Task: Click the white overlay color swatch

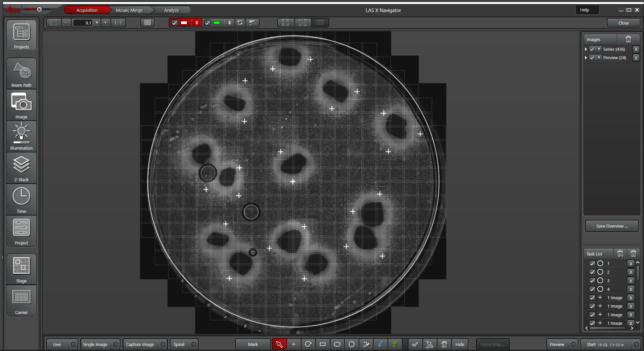Action: (x=184, y=23)
